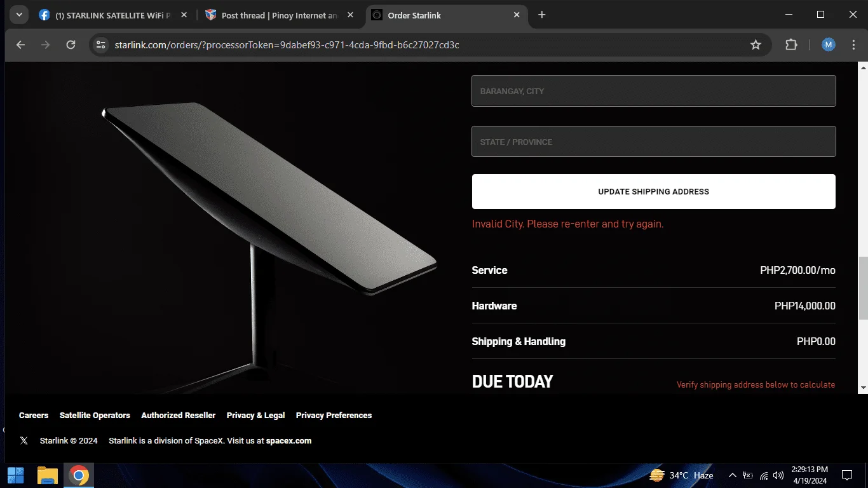Open the tab search dropdown arrow
The height and width of the screenshot is (488, 868).
[18, 15]
